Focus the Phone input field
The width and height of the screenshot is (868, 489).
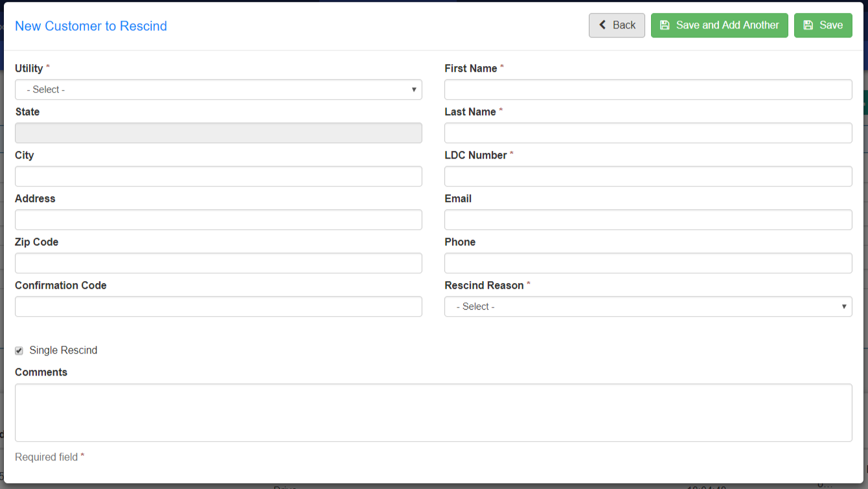point(648,263)
